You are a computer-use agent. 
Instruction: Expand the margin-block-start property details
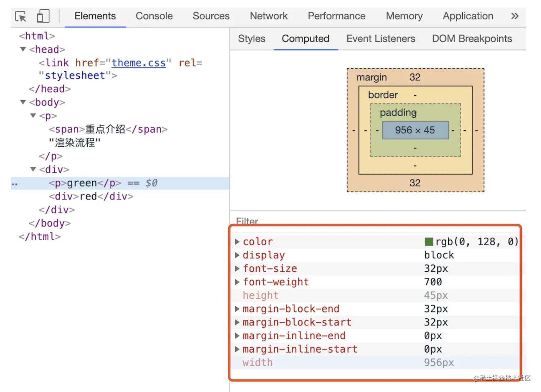[237, 322]
